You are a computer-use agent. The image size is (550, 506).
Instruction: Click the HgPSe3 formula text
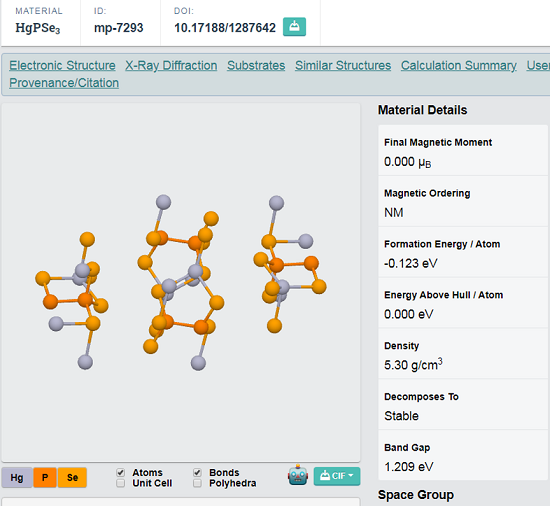coord(38,28)
